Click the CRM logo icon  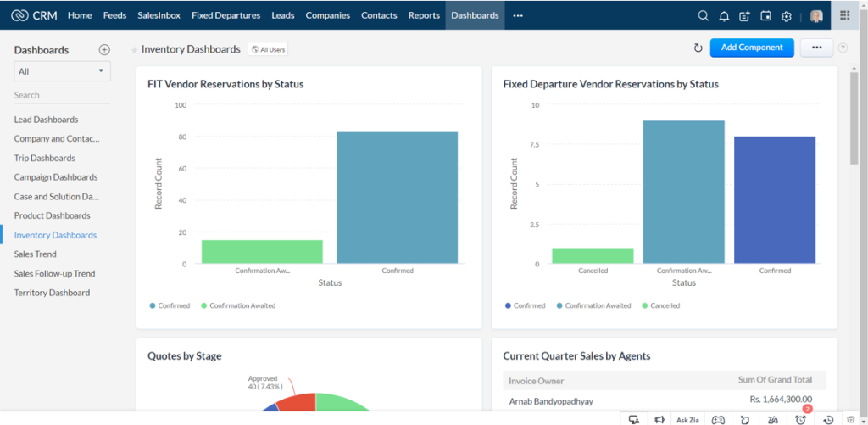coord(19,15)
